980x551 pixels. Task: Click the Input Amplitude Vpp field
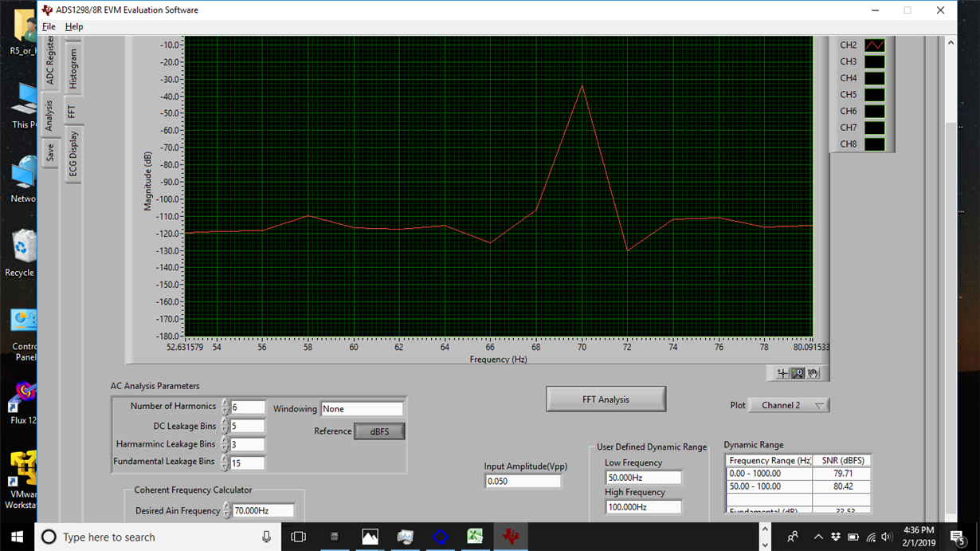tap(523, 481)
